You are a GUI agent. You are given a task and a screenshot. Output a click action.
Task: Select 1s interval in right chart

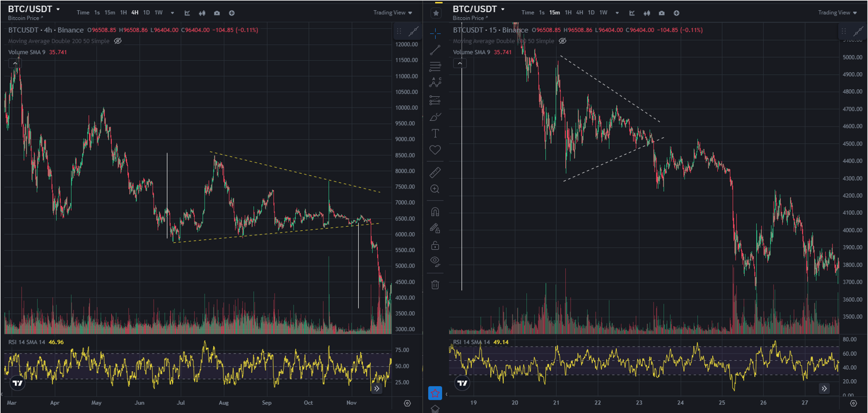click(x=542, y=13)
